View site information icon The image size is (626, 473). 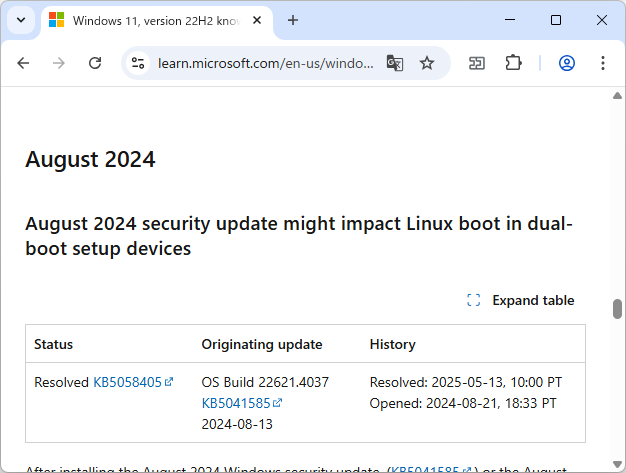coord(138,63)
